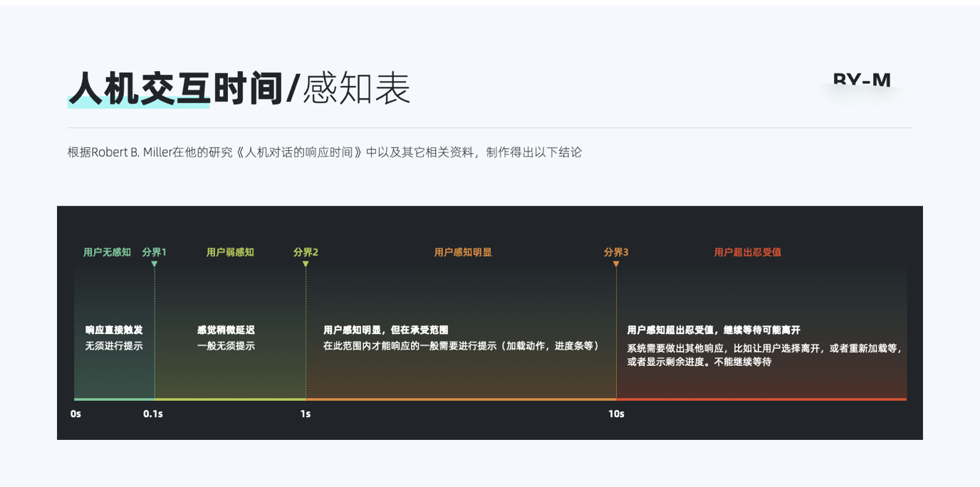This screenshot has height=487, width=980.
Task: Click the yellow-green triangle marker under 分界2
Action: (306, 264)
